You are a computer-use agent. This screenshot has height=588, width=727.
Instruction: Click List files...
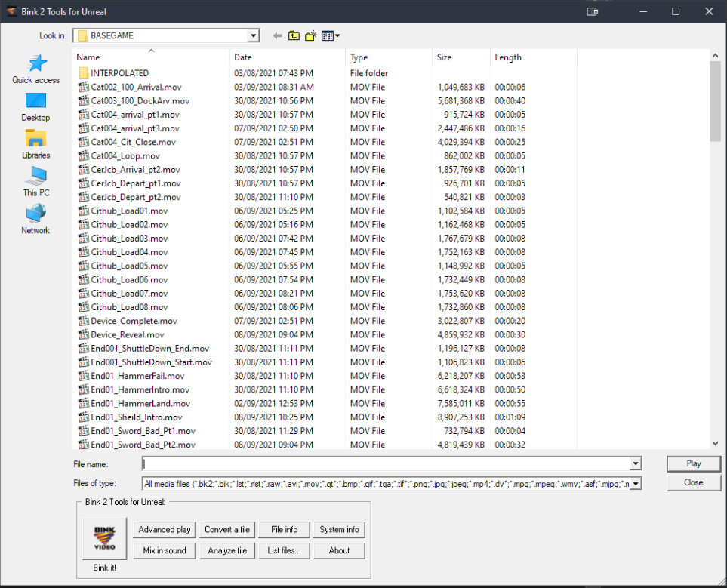[284, 550]
